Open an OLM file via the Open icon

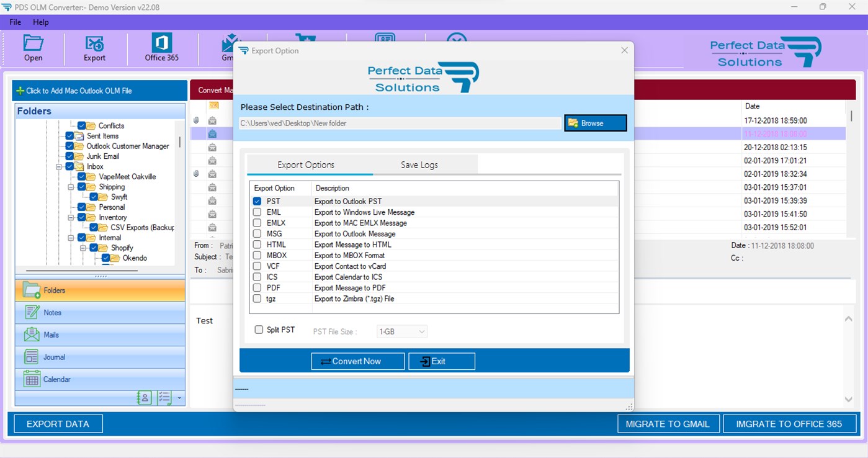(33, 48)
